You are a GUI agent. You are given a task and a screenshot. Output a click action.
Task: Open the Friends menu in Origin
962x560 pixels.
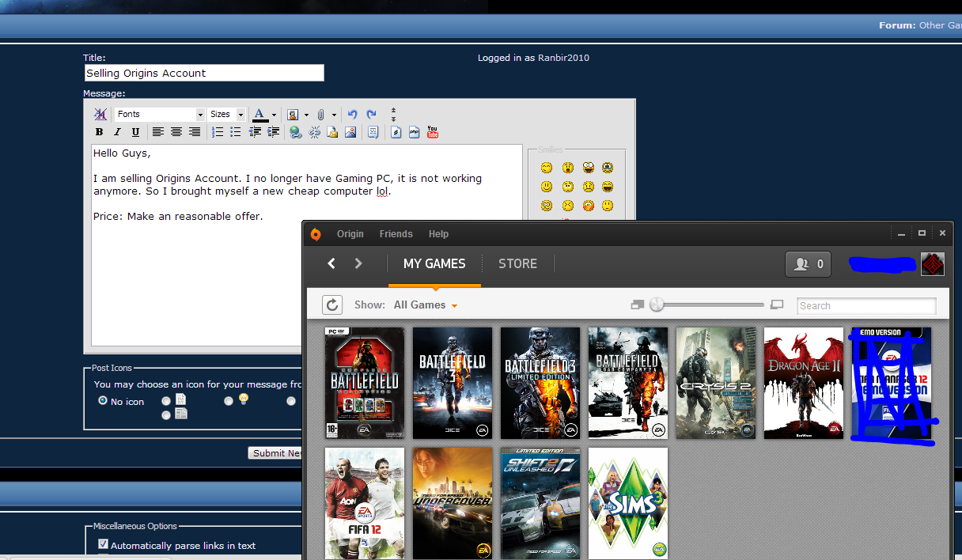point(396,234)
